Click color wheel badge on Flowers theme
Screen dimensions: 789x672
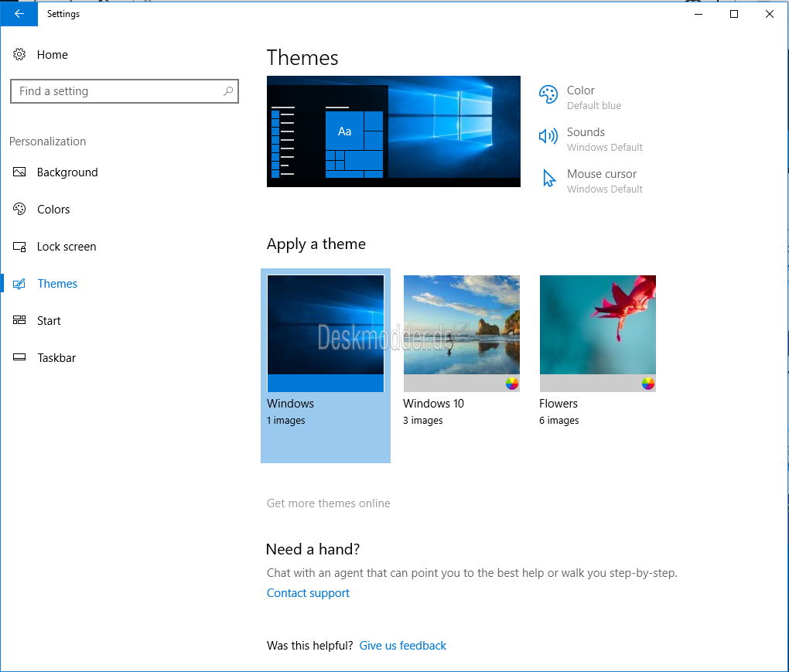(x=648, y=384)
